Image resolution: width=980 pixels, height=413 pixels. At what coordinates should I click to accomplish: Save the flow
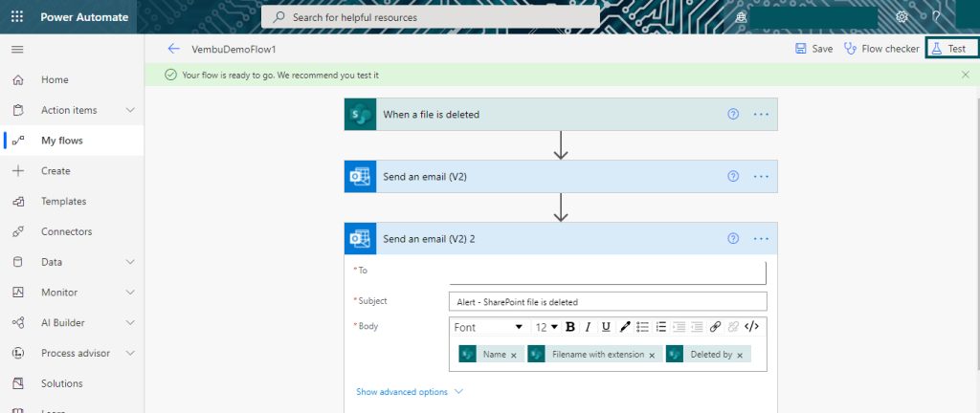coord(813,49)
